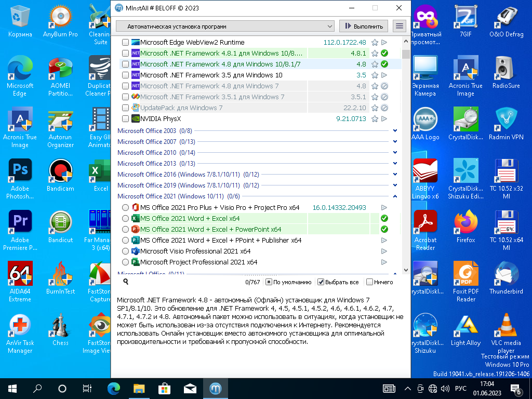Expand the Microsoft Office 2019 group
Viewport: 532px width, 399px height.
395,185
